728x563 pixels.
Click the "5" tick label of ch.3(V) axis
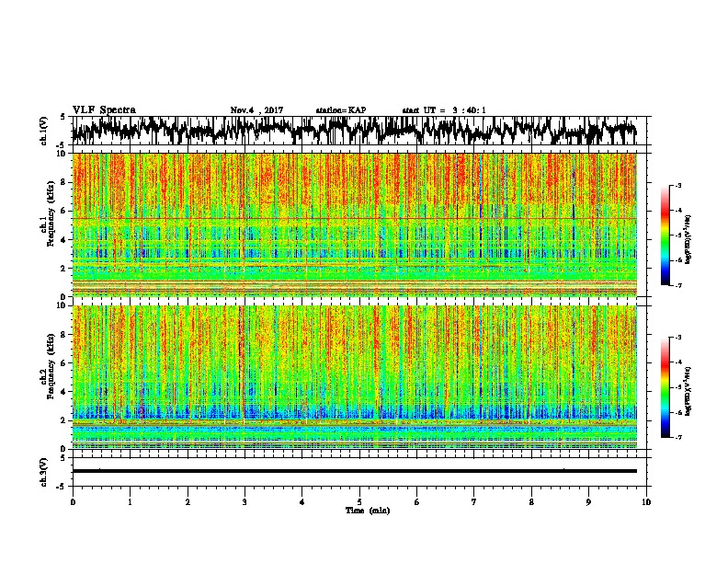pyautogui.click(x=63, y=458)
